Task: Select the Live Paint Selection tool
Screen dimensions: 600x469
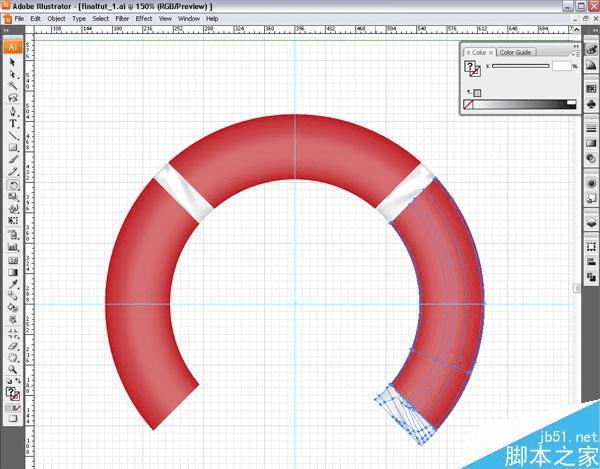Action: coord(13,320)
